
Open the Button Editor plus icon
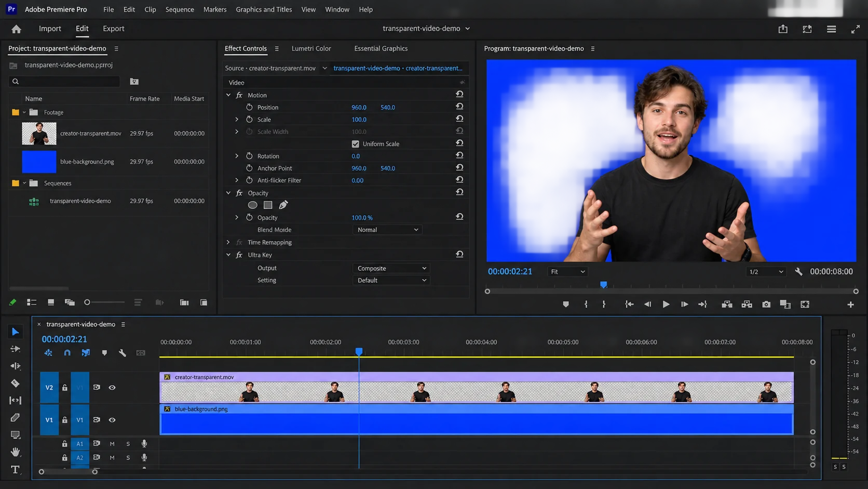pyautogui.click(x=850, y=305)
